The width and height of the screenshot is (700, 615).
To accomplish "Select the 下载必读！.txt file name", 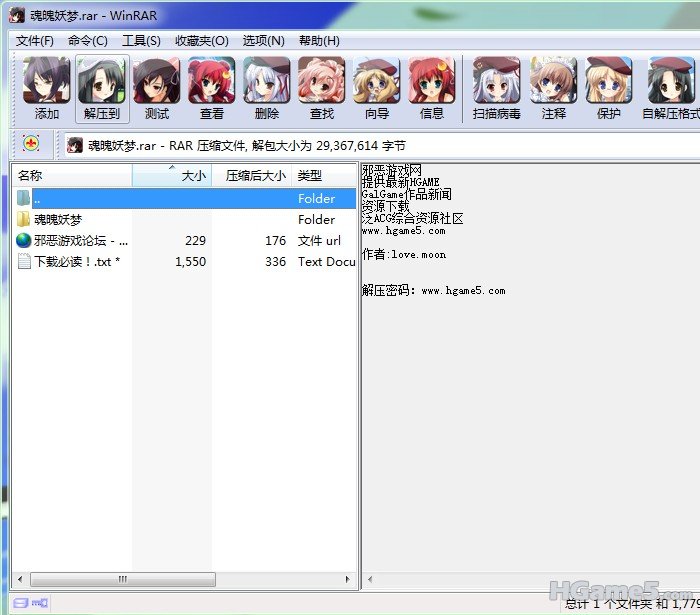I will 77,262.
